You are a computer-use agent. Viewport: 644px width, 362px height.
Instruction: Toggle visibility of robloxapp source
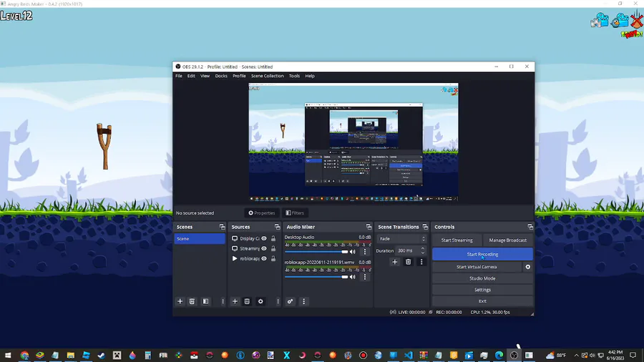(x=264, y=258)
